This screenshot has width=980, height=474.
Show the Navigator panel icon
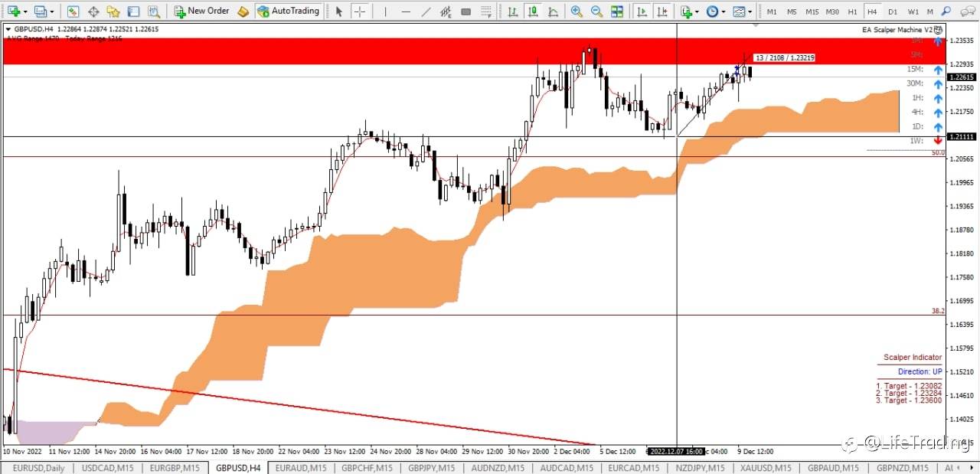point(113,11)
